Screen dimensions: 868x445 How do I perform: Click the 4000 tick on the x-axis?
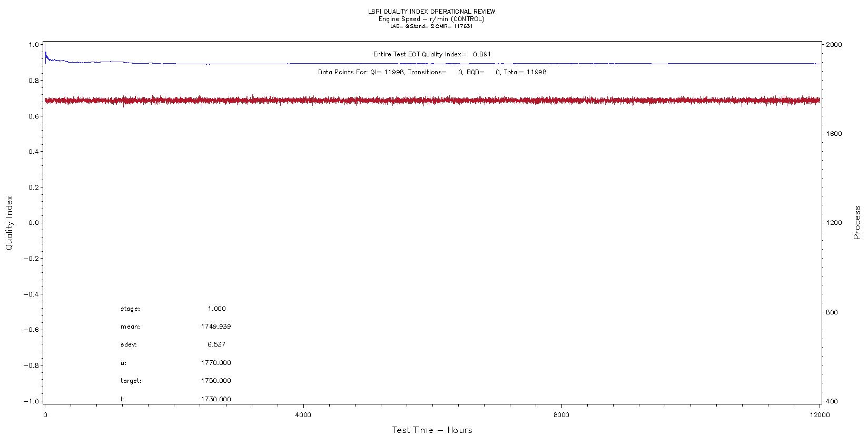[303, 415]
